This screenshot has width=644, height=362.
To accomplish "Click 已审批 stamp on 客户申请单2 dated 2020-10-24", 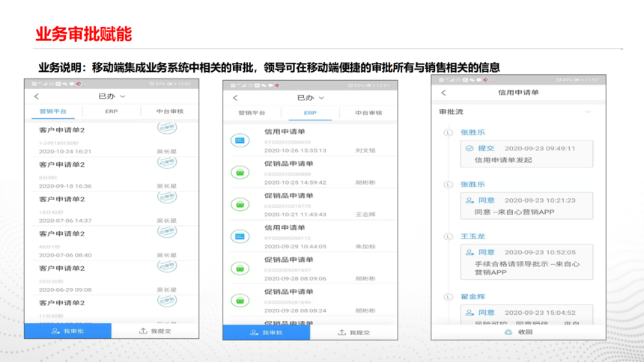I will 166,128.
